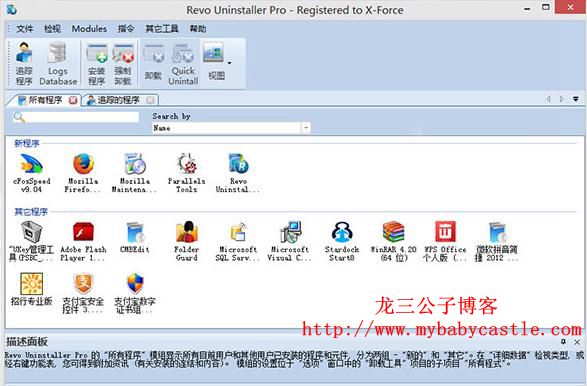Open the 其它工具 menu
Image resolution: width=587 pixels, height=386 pixels.
point(162,29)
